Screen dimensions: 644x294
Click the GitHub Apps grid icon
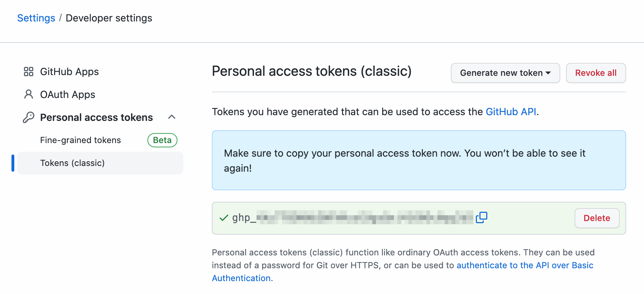[x=29, y=71]
